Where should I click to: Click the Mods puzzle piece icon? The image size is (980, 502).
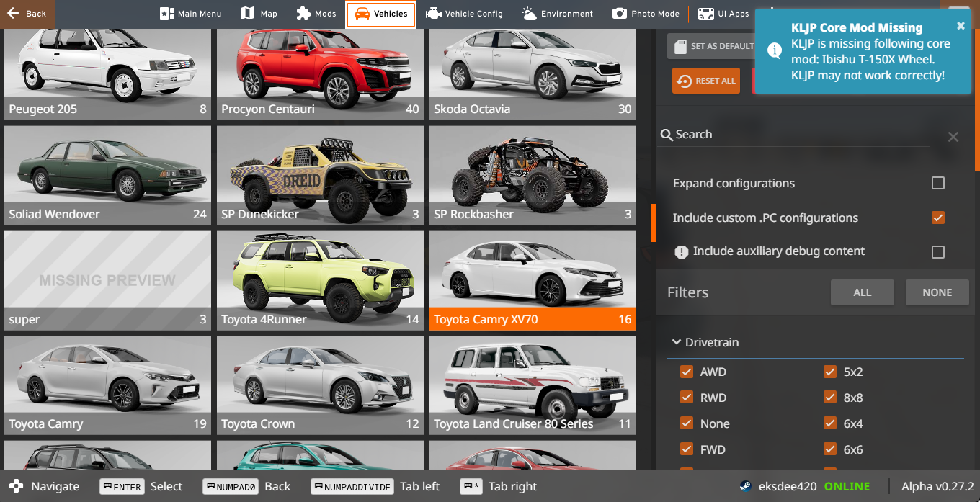click(x=303, y=14)
